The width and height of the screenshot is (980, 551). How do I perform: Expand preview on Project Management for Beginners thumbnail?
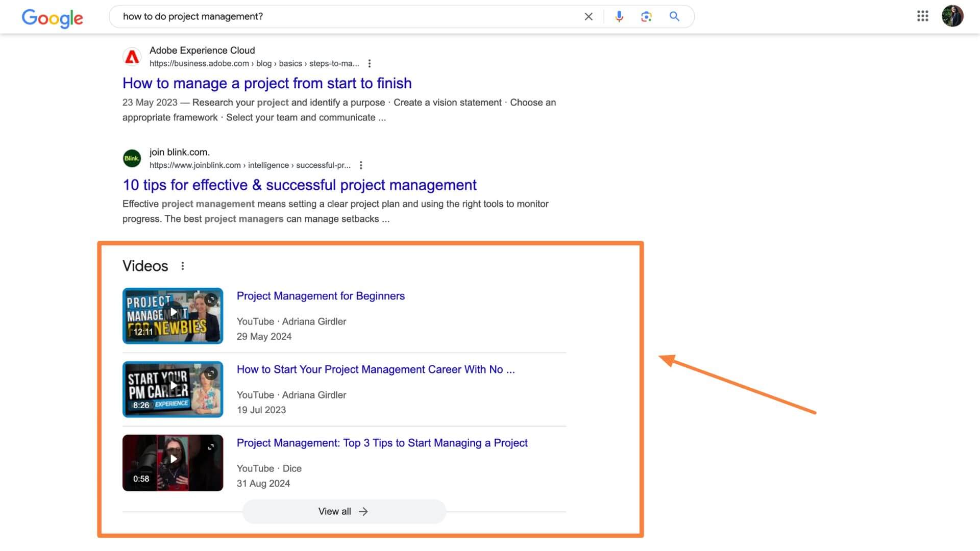(x=211, y=300)
